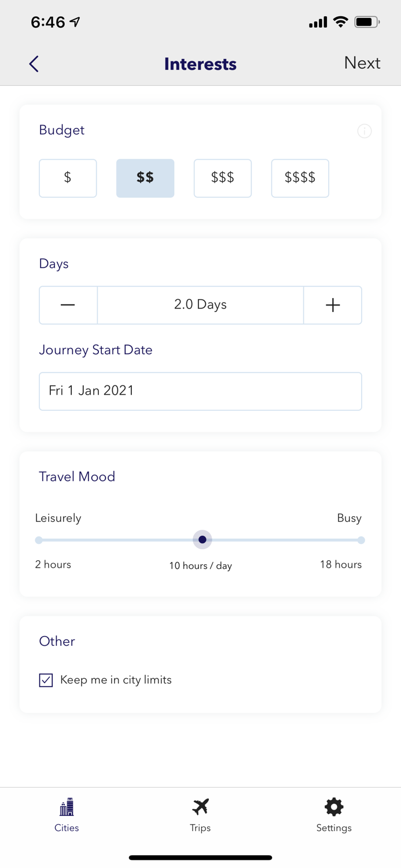Select the $$$ budget option
401x868 pixels.
pyautogui.click(x=223, y=178)
